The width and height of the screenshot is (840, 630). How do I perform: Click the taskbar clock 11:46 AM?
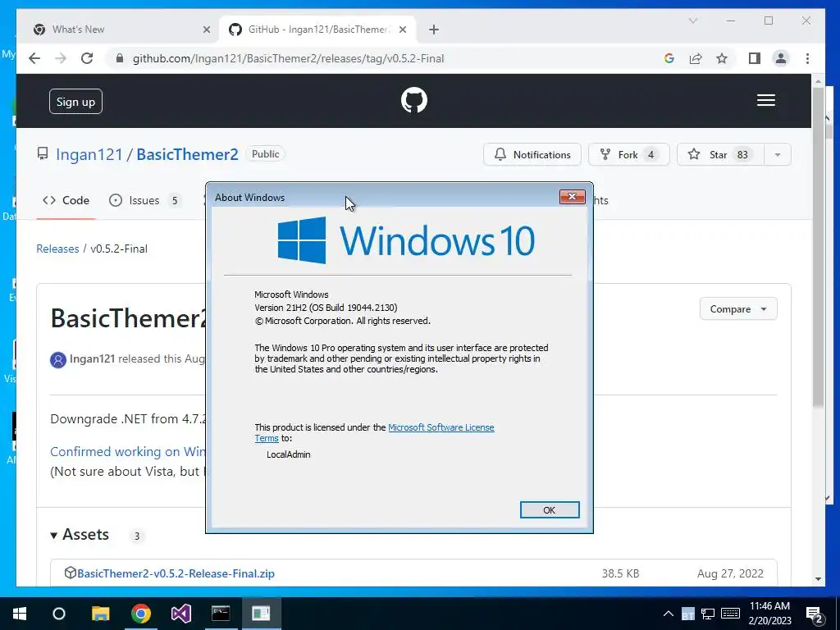pyautogui.click(x=769, y=606)
